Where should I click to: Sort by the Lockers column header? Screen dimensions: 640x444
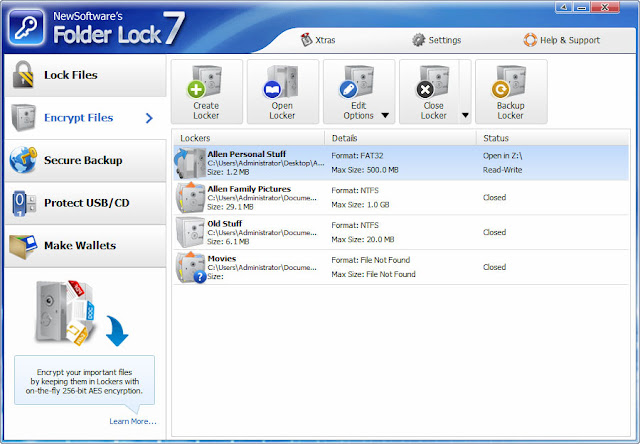click(x=248, y=138)
